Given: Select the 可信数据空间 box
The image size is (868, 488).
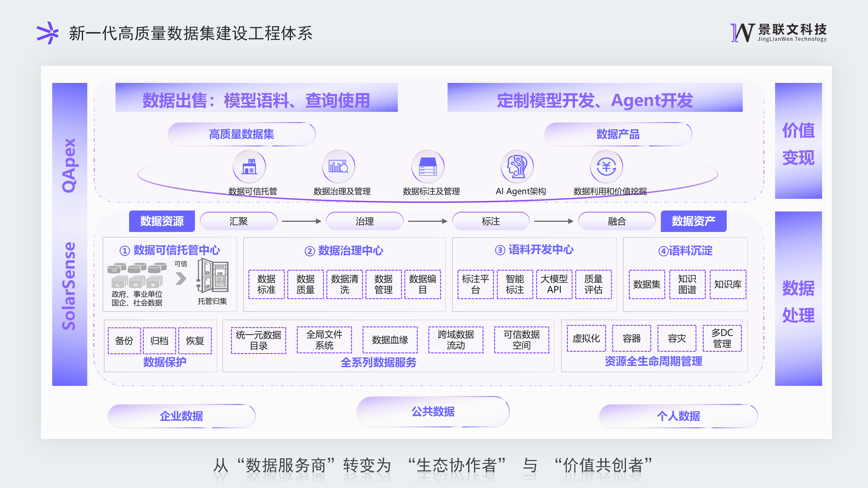Looking at the screenshot, I should point(522,340).
